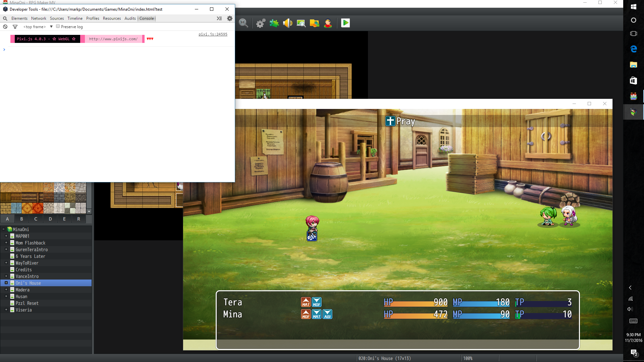
Task: Switch to the Network tab
Action: click(39, 18)
